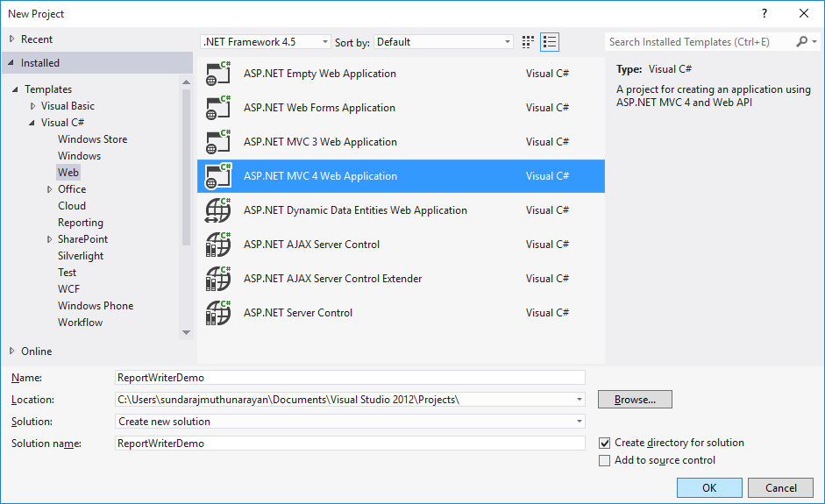825x504 pixels.
Task: Expand the Visual Basic tree node
Action: (x=33, y=106)
